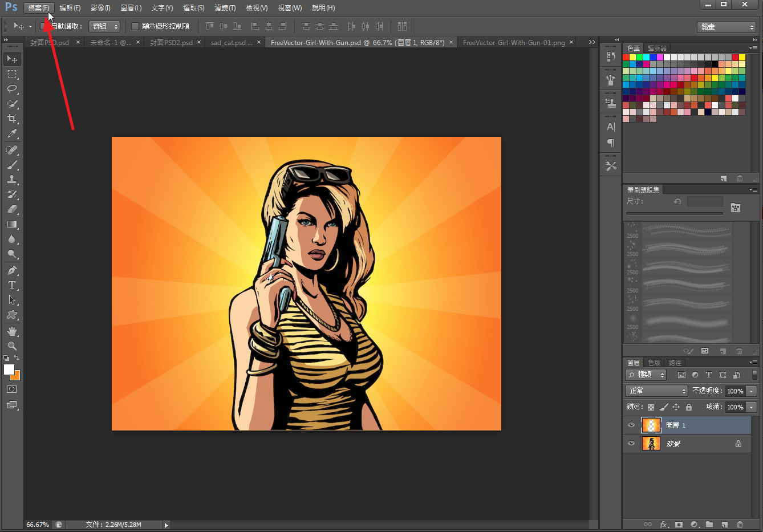763x532 pixels.
Task: Create new fill or adjustment layer
Action: [694, 525]
